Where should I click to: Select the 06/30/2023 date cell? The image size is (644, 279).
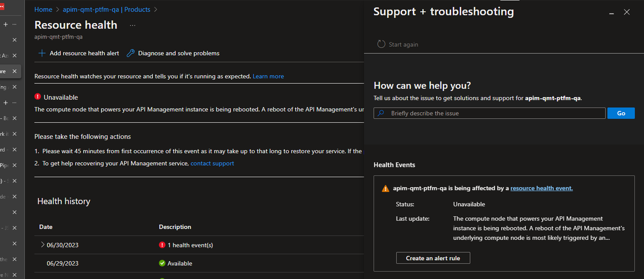point(63,245)
